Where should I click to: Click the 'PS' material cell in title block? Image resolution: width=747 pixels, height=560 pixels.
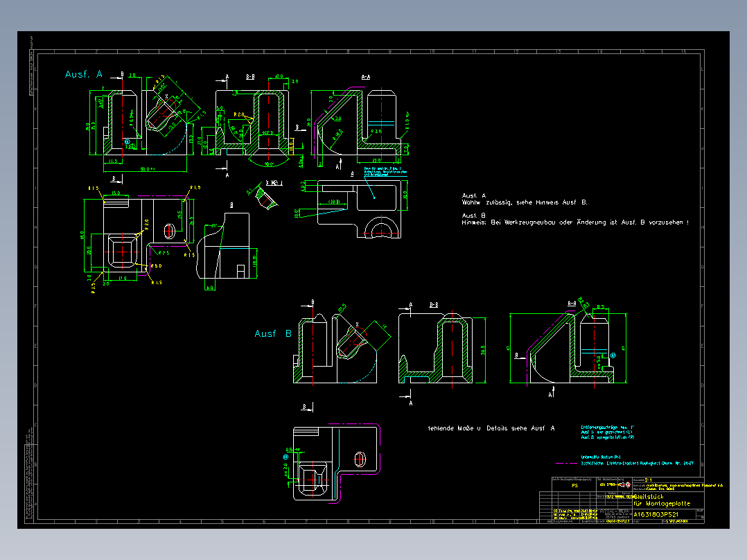coord(574,486)
